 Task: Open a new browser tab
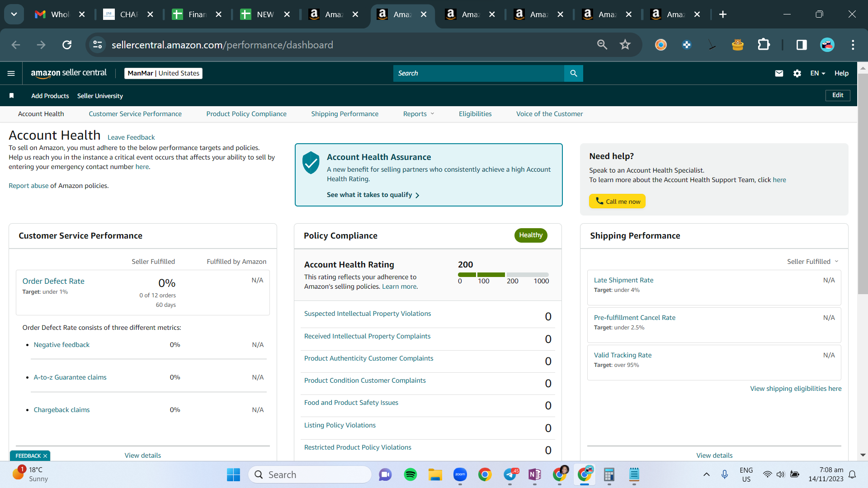(x=723, y=14)
